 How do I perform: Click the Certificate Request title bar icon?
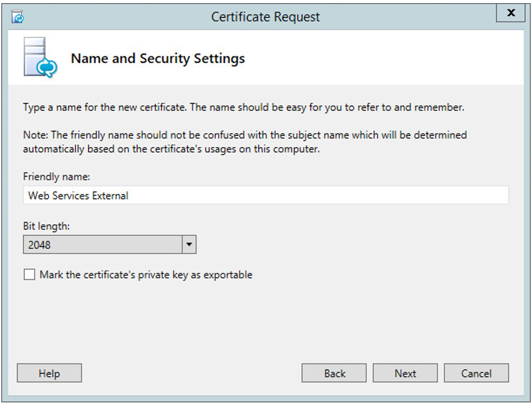coord(18,16)
